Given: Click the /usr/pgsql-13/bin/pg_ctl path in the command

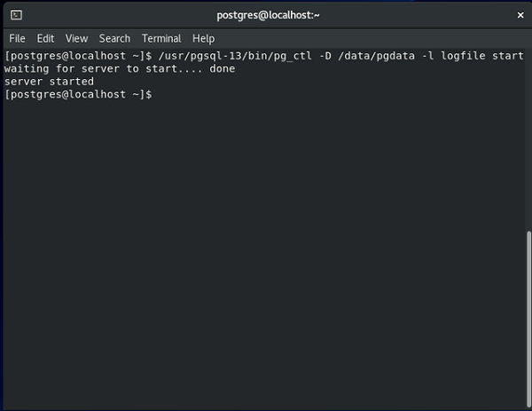Looking at the screenshot, I should [235, 56].
